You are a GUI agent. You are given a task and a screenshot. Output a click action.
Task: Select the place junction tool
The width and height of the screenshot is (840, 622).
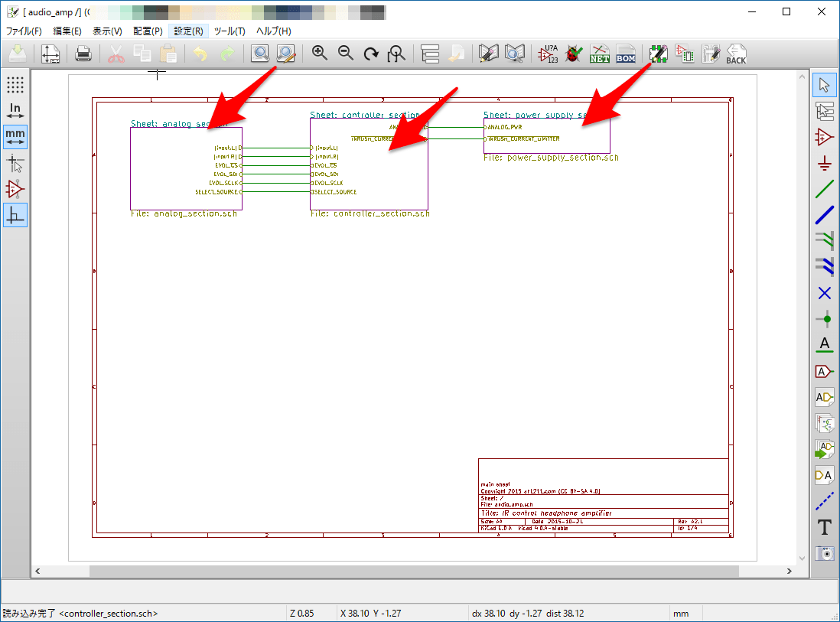point(825,319)
